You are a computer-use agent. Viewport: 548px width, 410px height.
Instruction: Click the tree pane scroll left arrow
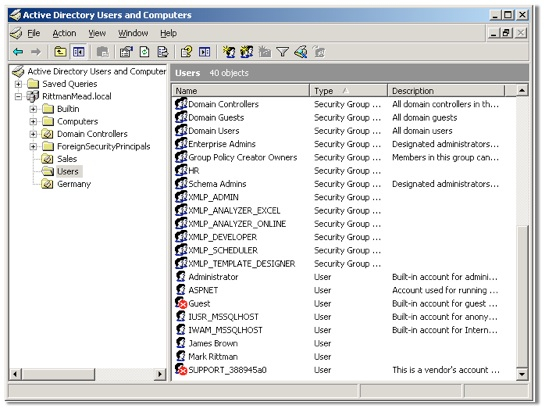coord(15,374)
